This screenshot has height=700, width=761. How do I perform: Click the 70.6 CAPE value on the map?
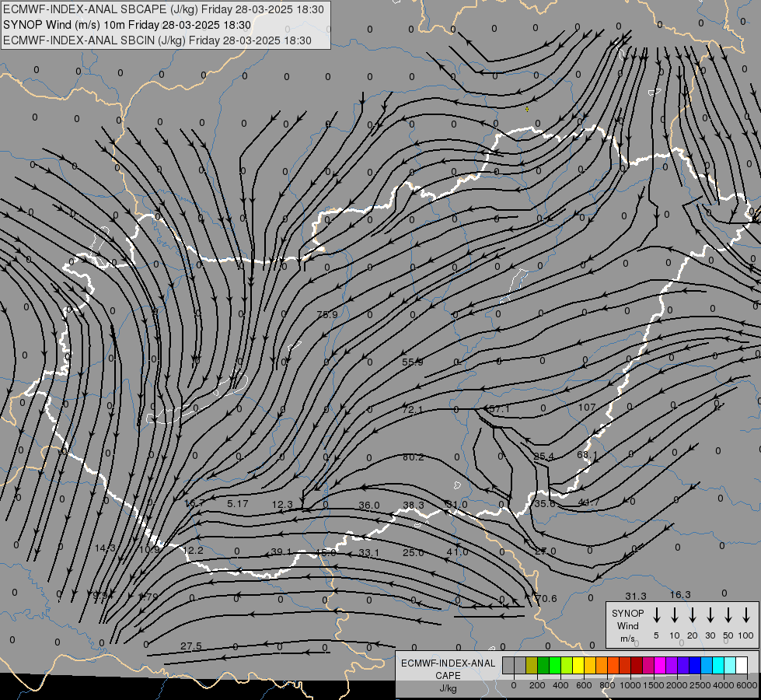546,598
